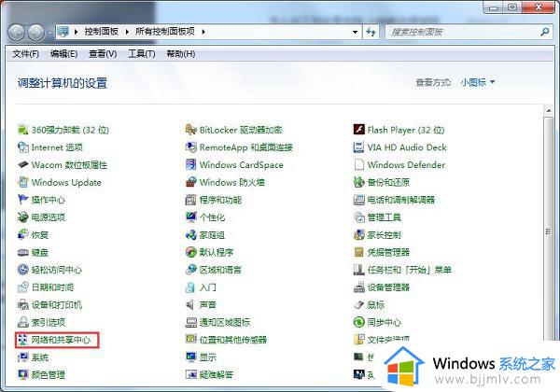Open 区域和语言 link
The height and width of the screenshot is (392, 560).
coord(220,270)
